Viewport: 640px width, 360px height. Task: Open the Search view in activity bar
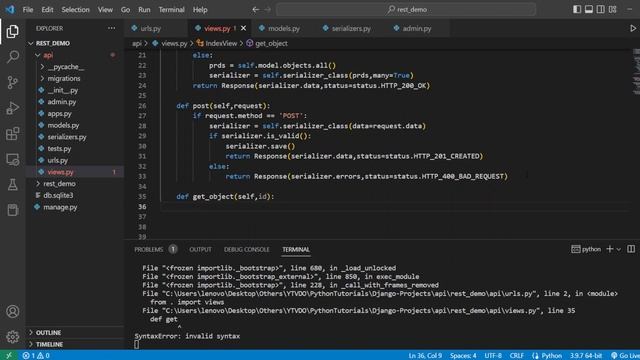point(13,57)
